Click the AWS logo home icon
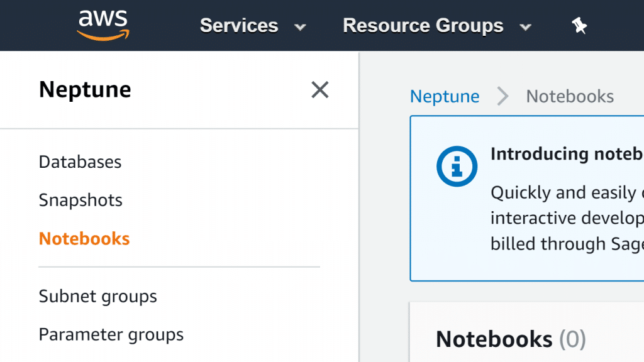Viewport: 644px width, 362px height. pyautogui.click(x=103, y=25)
